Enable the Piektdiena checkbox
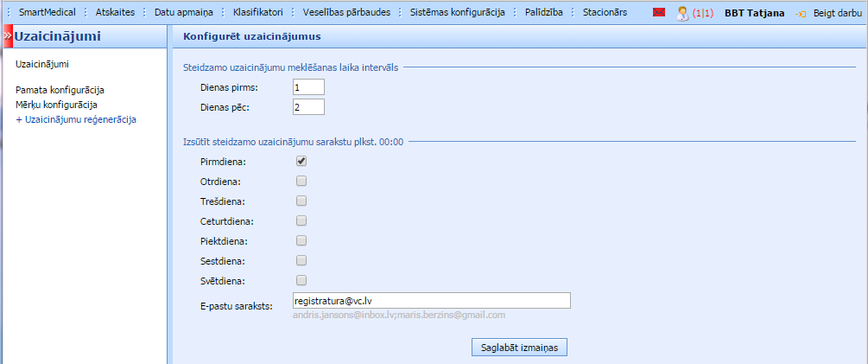The width and height of the screenshot is (868, 364). (301, 240)
